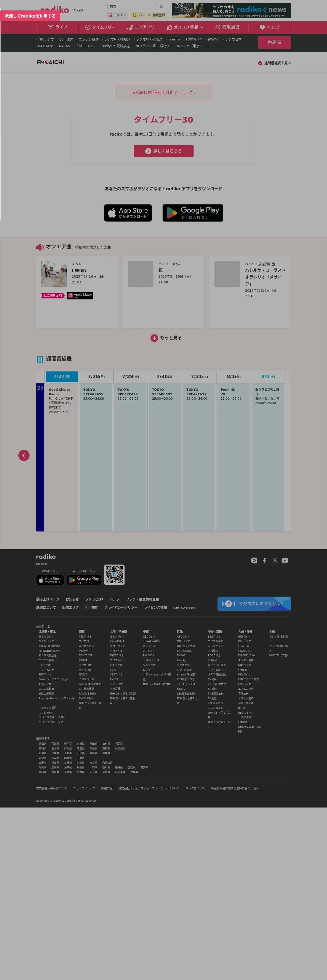The width and height of the screenshot is (327, 980).
Task: Open FM AICHI in footer station list
Action: (148, 655)
